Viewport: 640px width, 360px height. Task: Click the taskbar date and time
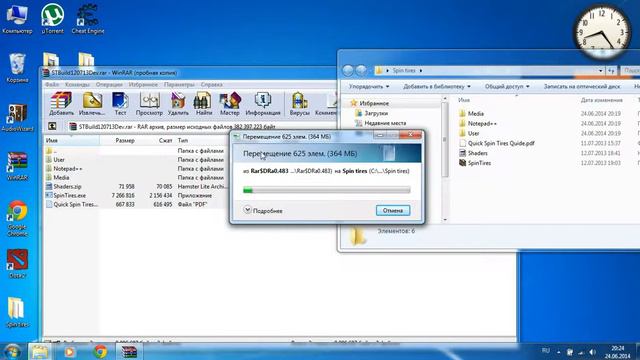pos(618,352)
